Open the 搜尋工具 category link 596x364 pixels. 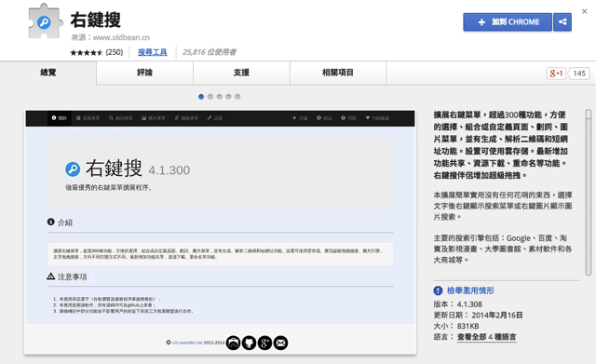click(x=152, y=52)
